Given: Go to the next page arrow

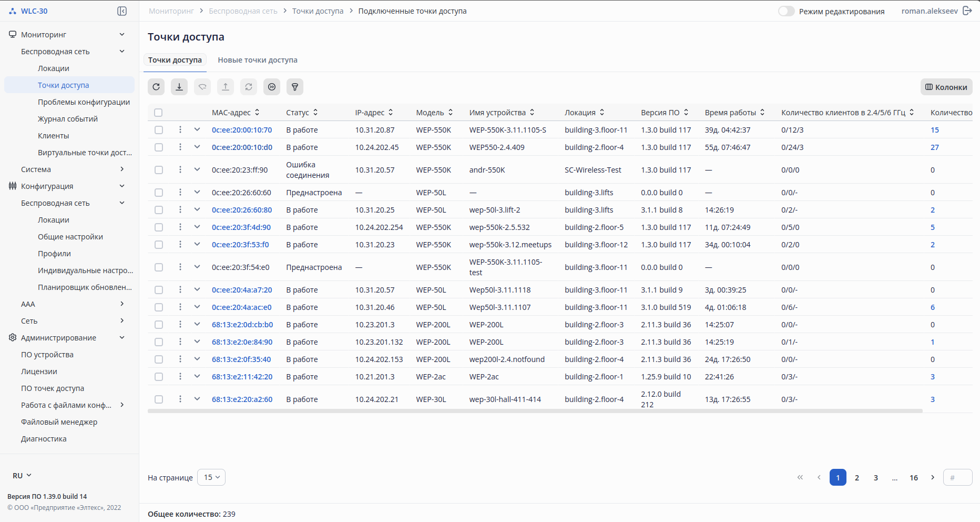Looking at the screenshot, I should (933, 477).
